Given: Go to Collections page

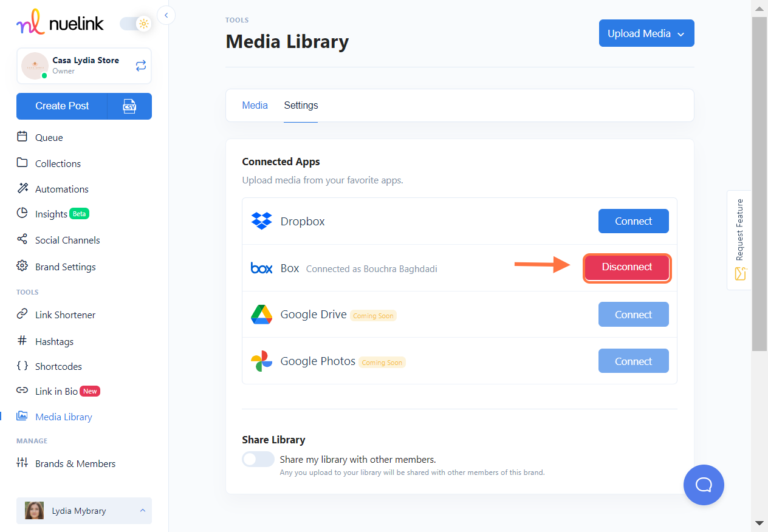Looking at the screenshot, I should click(58, 164).
